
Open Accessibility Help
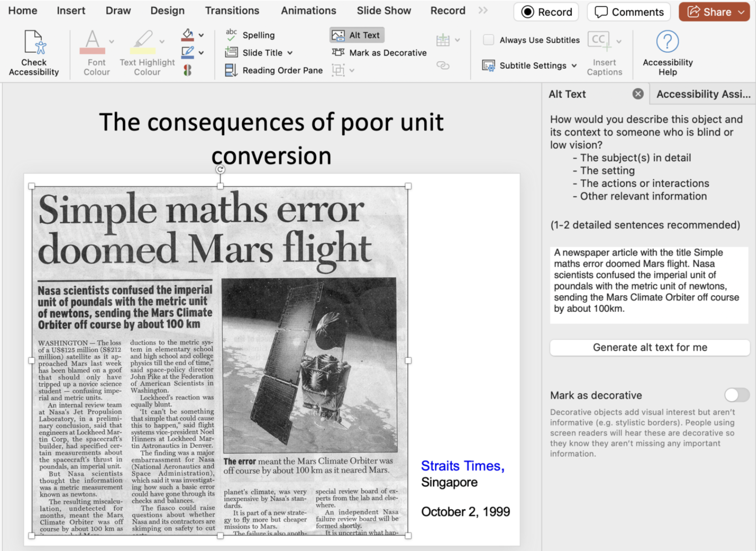point(667,53)
